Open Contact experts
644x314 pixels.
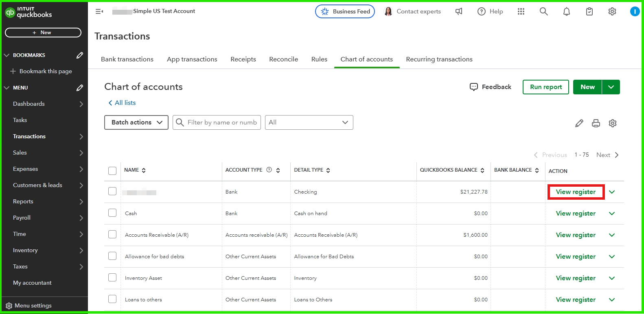click(412, 11)
